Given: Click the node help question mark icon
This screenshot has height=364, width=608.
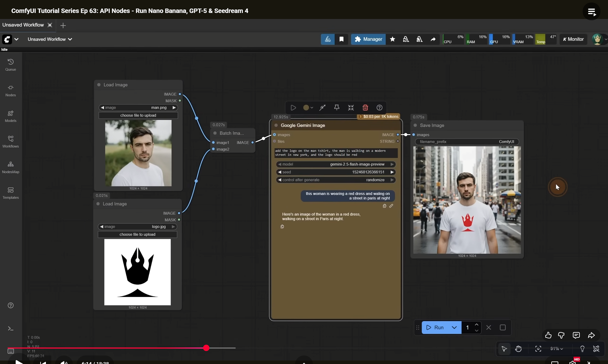Looking at the screenshot, I should (x=379, y=108).
